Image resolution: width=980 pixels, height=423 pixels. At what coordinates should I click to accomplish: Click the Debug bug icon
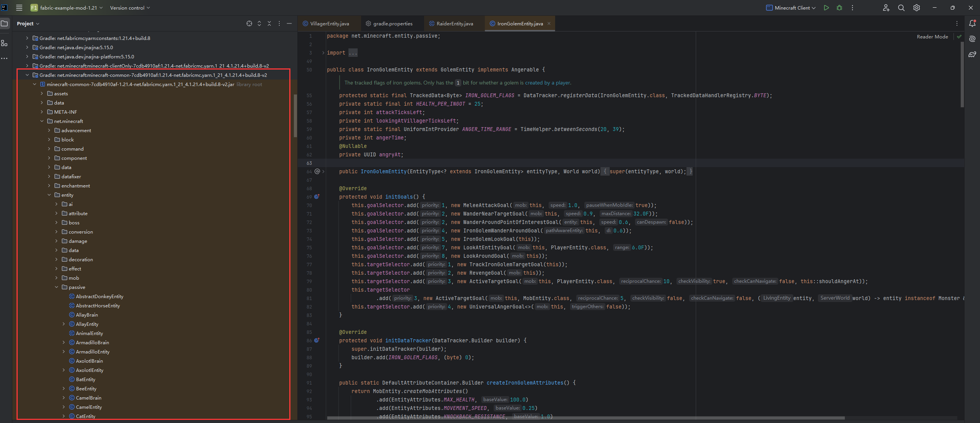(839, 8)
